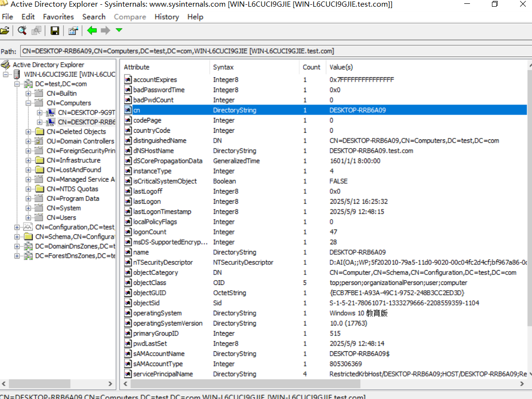Click the DESKTOP-RRB6A09.test.com value

tap(371, 151)
